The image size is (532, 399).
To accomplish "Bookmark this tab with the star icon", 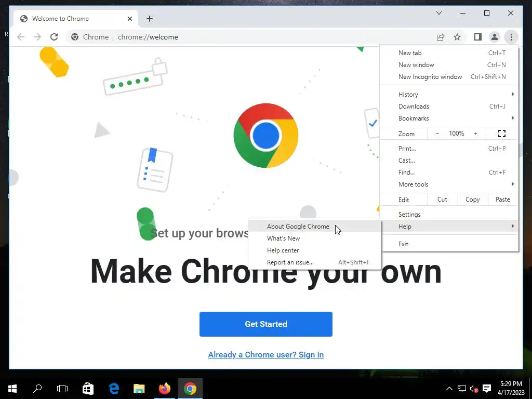I will coord(457,37).
